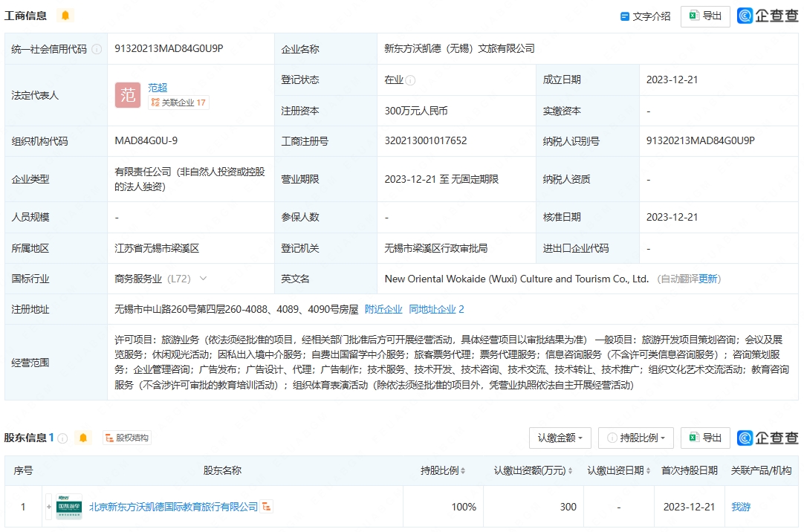The height and width of the screenshot is (532, 804).
Task: Sort by the 持股比例 column header
Action: pos(443,470)
